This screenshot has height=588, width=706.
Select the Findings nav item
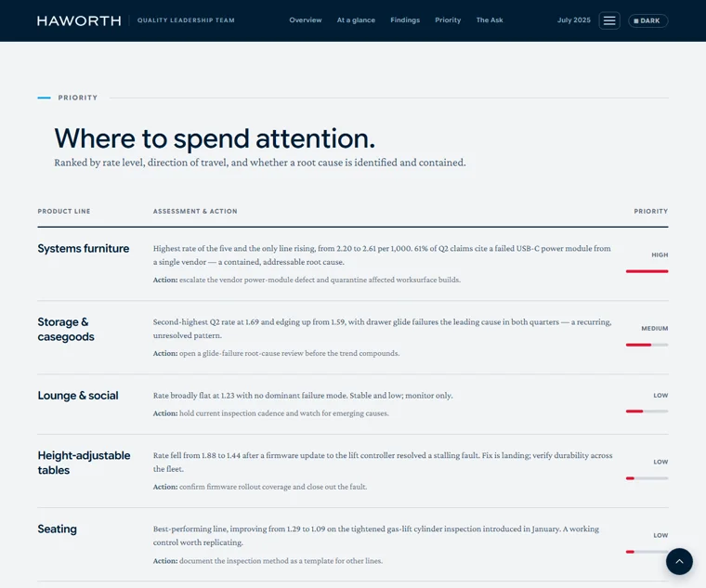click(x=405, y=20)
